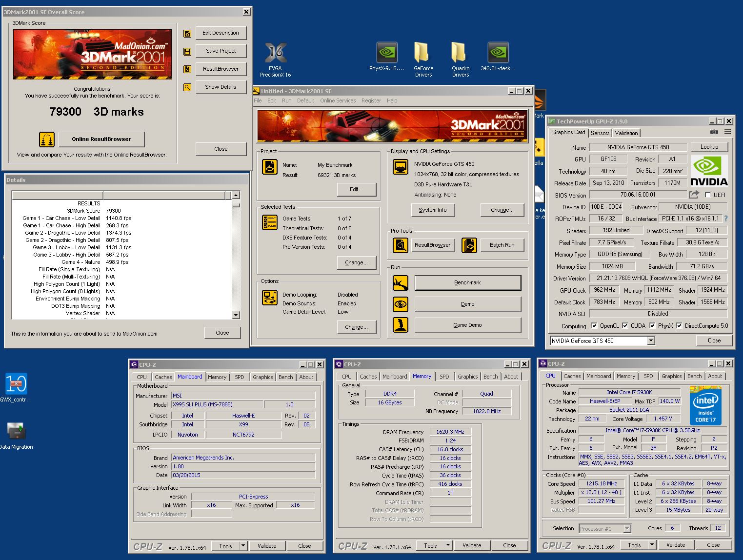Click Validate in the Memory CPU-Z window
The height and width of the screenshot is (560, 743).
point(472,546)
